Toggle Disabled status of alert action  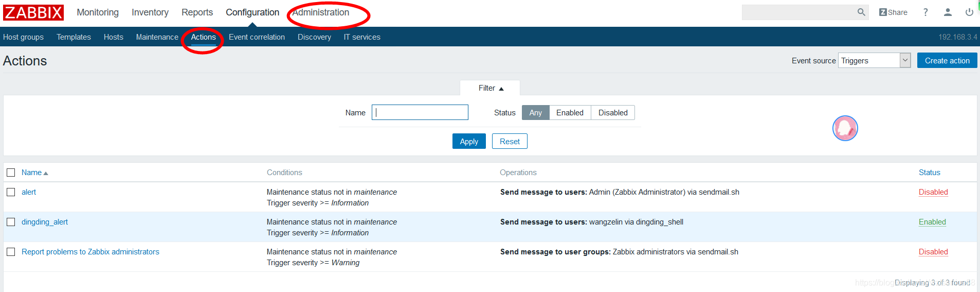pyautogui.click(x=933, y=192)
